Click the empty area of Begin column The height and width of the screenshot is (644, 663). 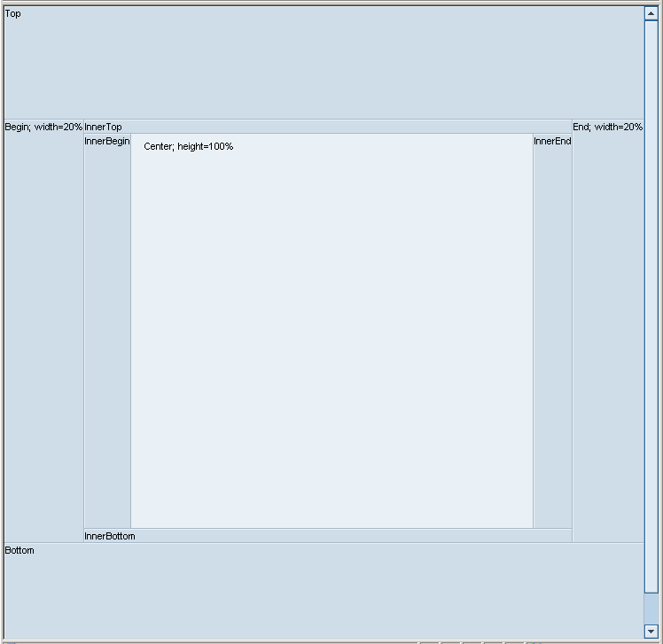tap(43, 337)
